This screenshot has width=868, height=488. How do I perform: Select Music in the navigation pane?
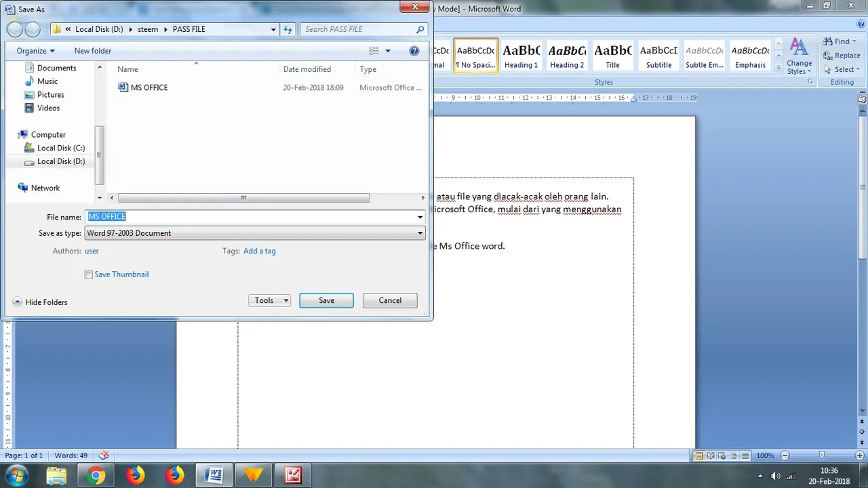pos(47,81)
